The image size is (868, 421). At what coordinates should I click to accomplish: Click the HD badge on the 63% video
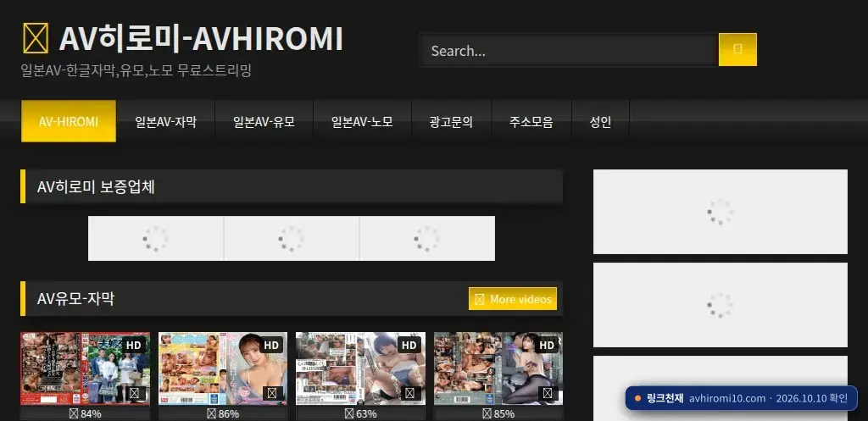[409, 346]
